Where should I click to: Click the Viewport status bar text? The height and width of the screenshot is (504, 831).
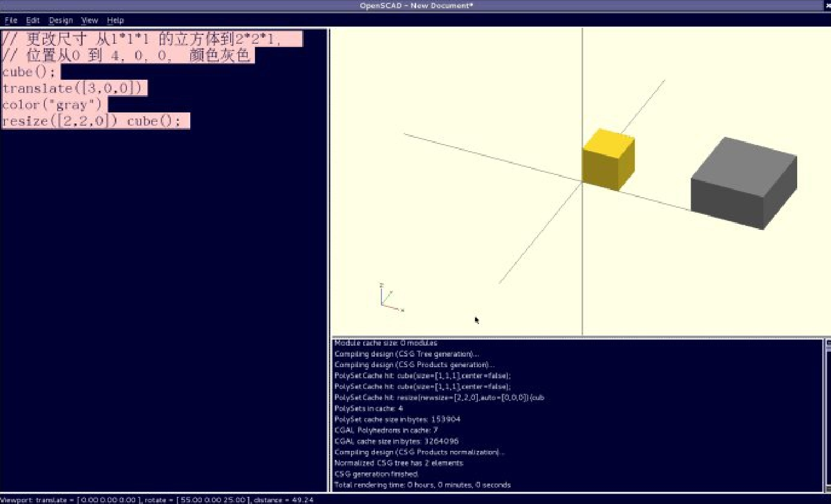(156, 500)
